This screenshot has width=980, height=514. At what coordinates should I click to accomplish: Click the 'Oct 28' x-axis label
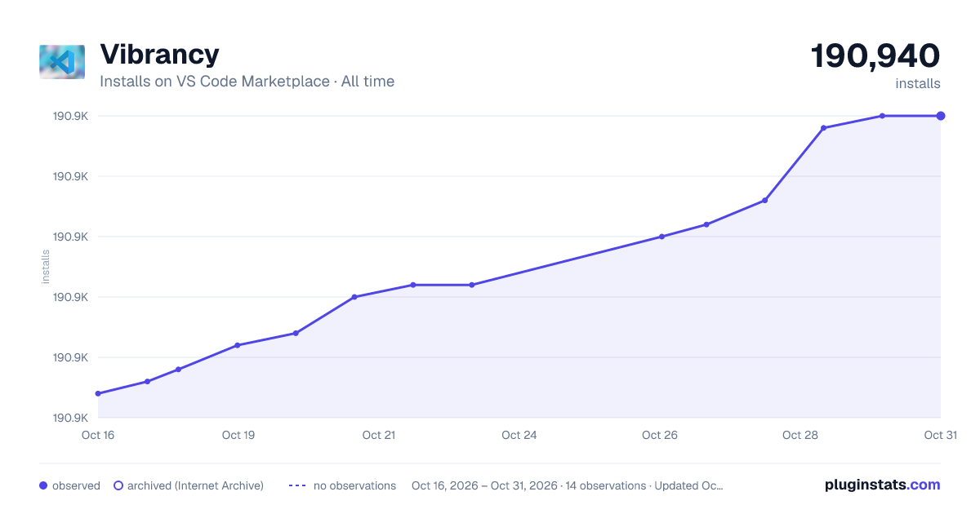click(x=800, y=435)
